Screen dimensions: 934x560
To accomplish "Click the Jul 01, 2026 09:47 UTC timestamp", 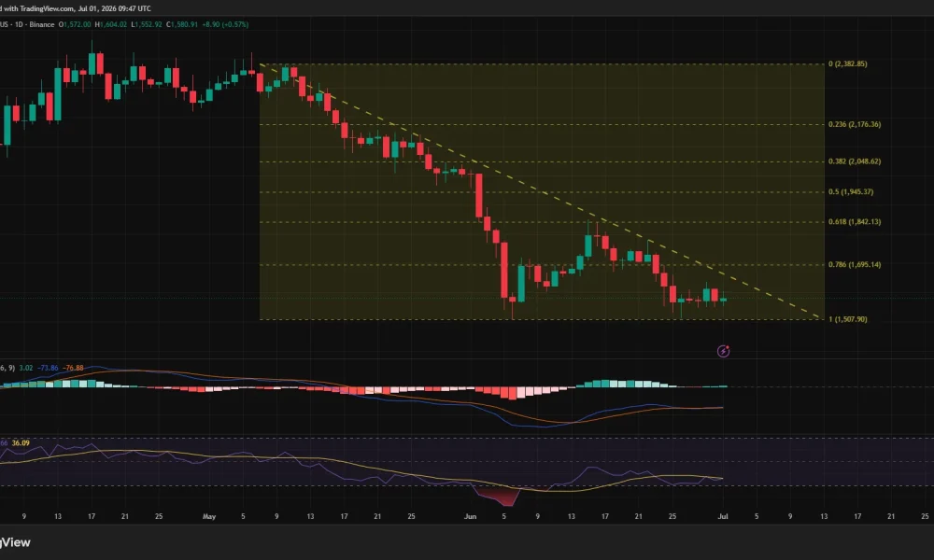I will tap(114, 8).
